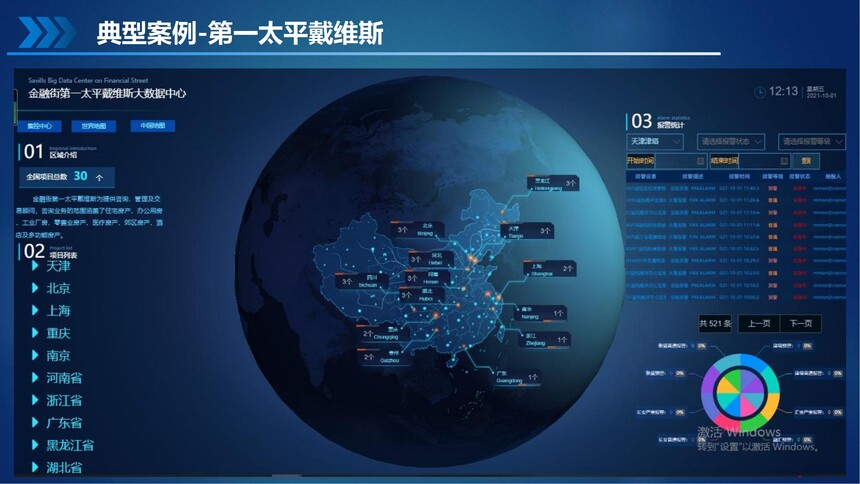Click the Shanghai 2个 map label
860x484 pixels.
tap(550, 269)
